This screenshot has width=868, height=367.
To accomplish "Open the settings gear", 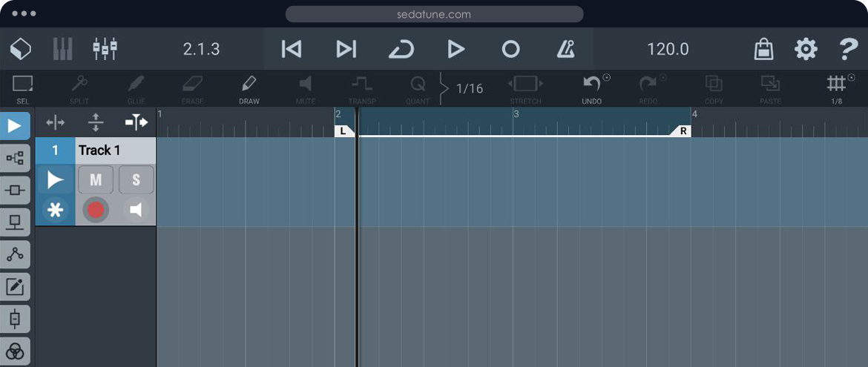I will pyautogui.click(x=806, y=49).
